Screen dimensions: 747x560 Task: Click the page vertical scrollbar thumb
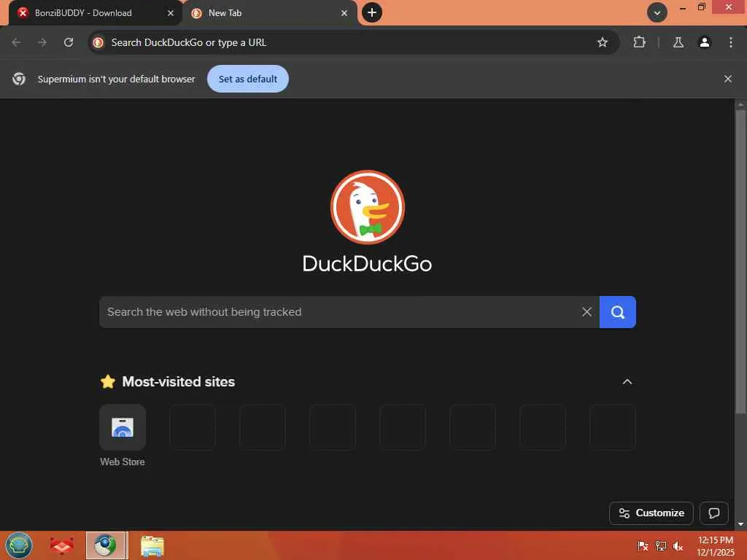tap(740, 262)
